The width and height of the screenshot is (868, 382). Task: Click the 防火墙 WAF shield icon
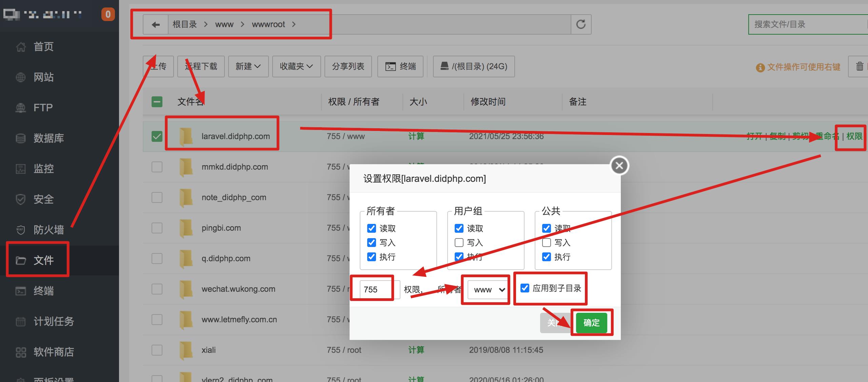click(x=21, y=230)
